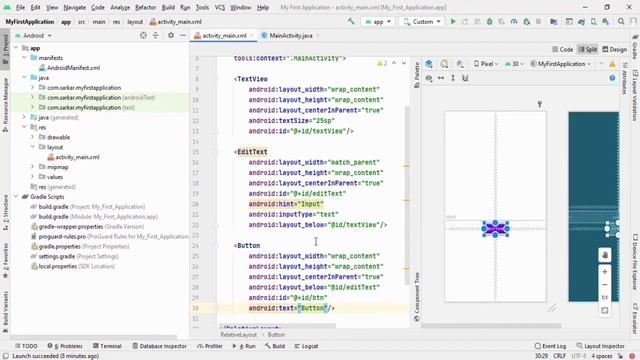This screenshot has height=360, width=640.
Task: Click the horizontal expand arrows icon
Action: [x=441, y=78]
